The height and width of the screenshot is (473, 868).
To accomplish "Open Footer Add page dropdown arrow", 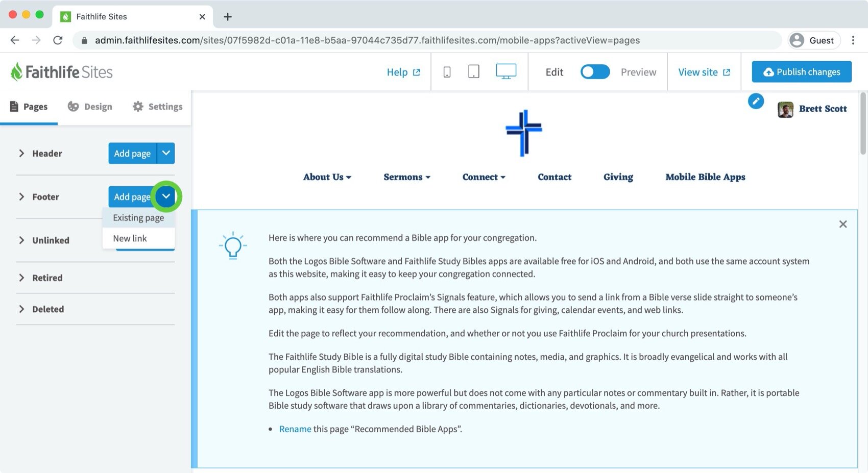I will [166, 196].
